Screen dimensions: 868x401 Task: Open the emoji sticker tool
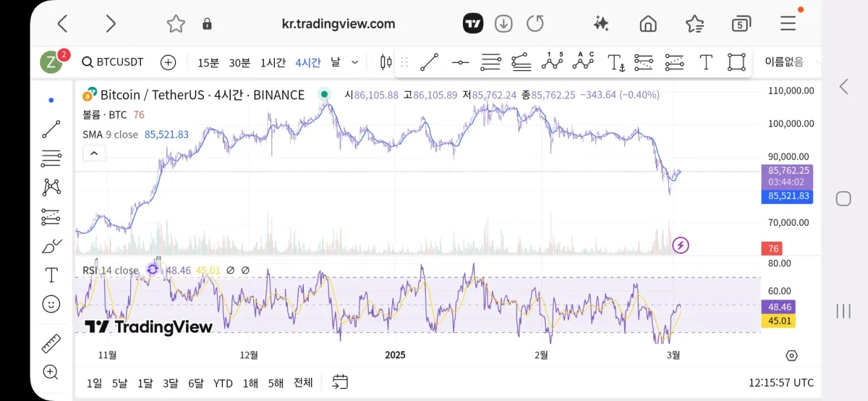tap(51, 304)
